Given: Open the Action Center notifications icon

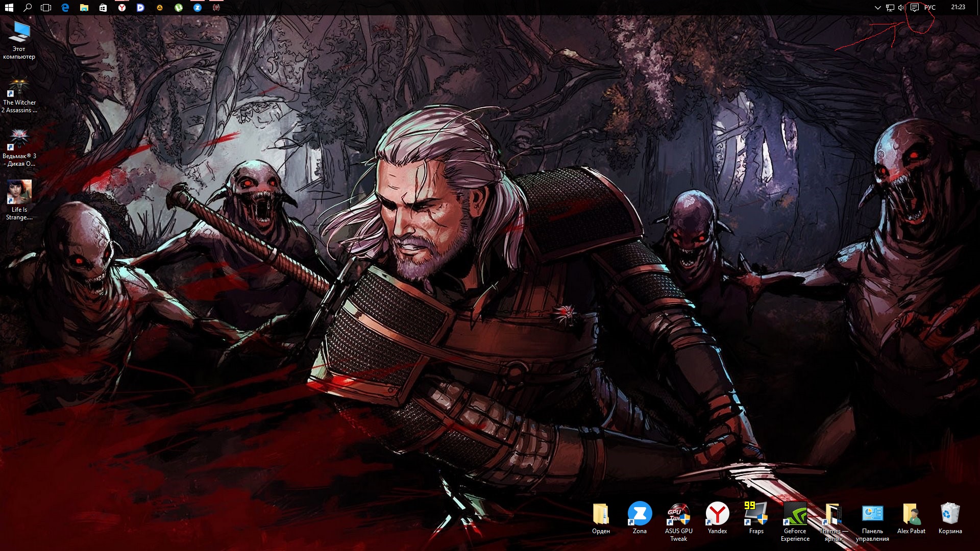Looking at the screenshot, I should [915, 8].
